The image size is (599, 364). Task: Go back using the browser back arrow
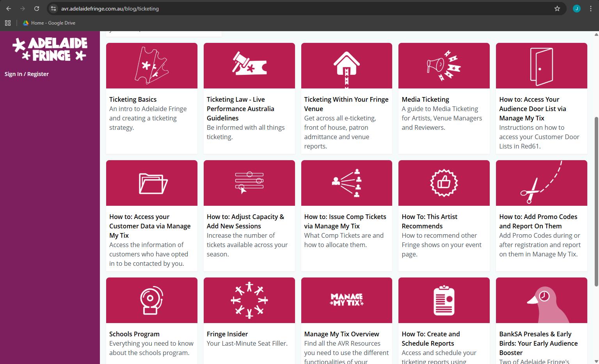coord(9,9)
